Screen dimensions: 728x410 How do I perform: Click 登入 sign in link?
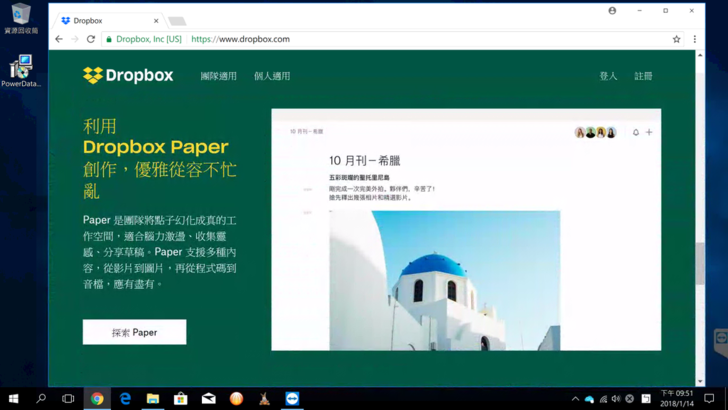coord(608,76)
